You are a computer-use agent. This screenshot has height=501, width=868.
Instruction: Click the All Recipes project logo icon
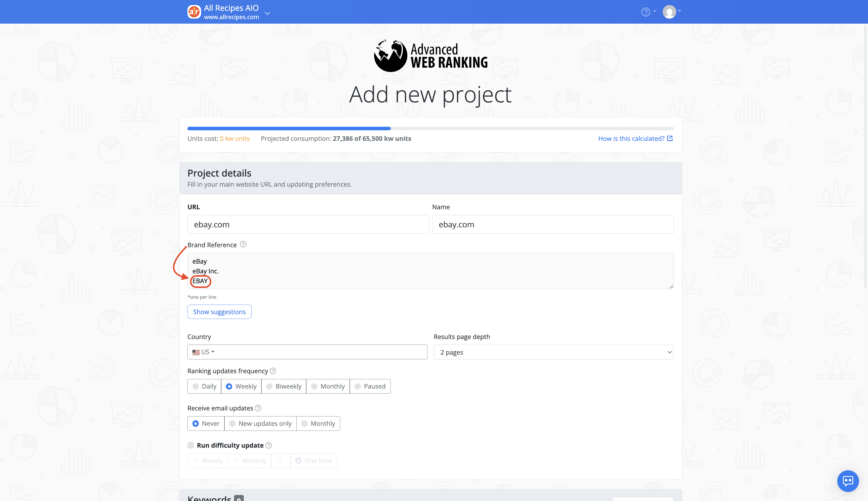194,12
